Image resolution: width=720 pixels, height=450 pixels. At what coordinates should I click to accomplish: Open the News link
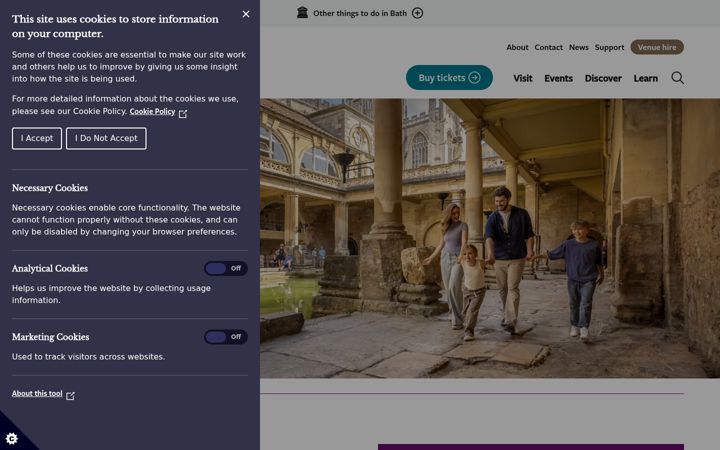click(x=579, y=47)
